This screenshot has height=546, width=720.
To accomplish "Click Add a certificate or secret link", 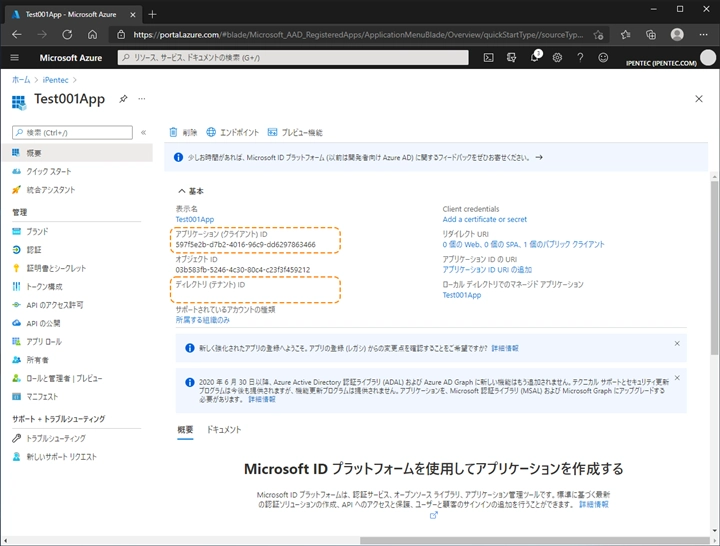I will [x=484, y=220].
